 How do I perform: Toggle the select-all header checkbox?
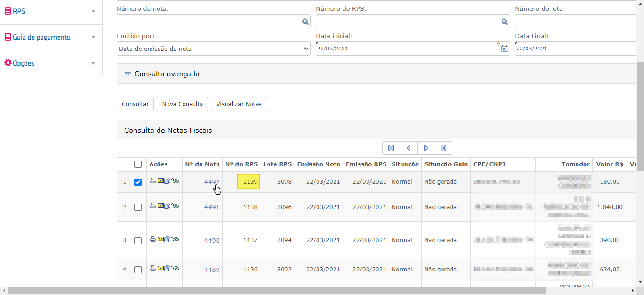pos(138,164)
